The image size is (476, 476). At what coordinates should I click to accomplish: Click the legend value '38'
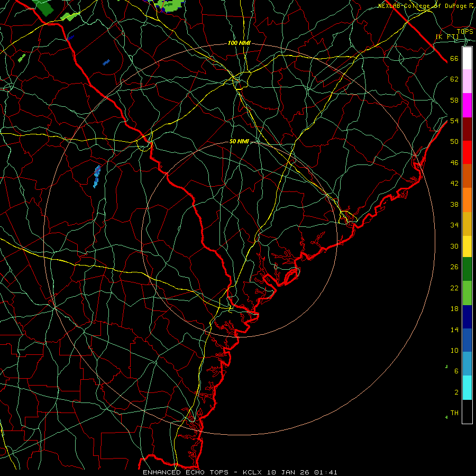454,204
